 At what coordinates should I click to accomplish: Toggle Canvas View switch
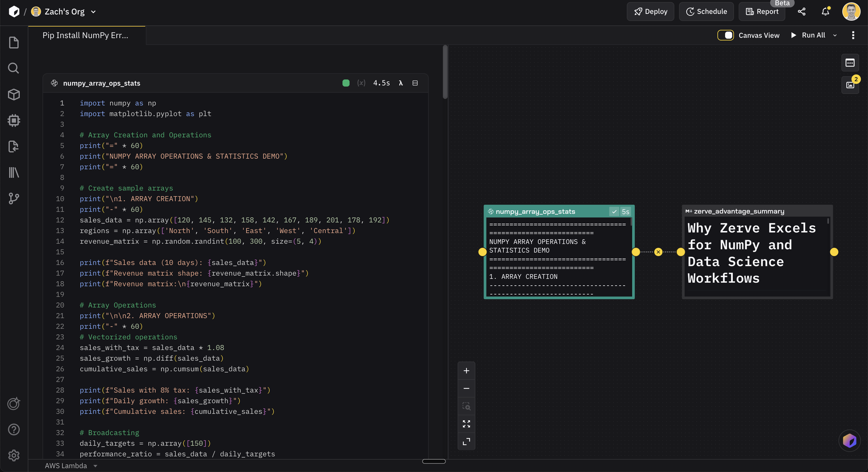tap(726, 35)
